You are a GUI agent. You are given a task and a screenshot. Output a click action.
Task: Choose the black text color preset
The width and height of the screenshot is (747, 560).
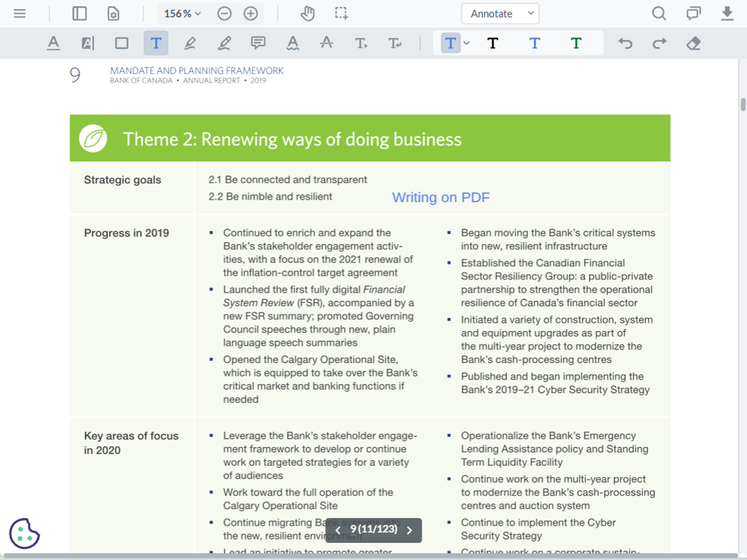coord(493,43)
